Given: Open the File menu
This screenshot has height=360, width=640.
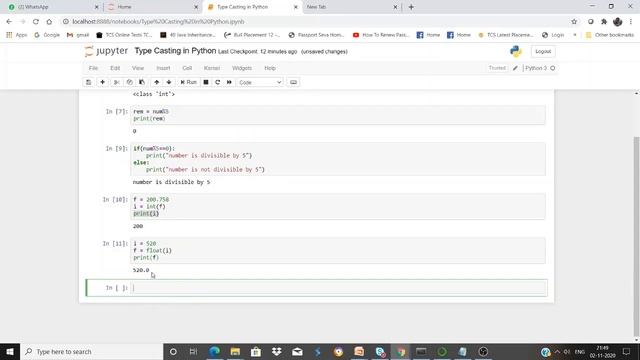Looking at the screenshot, I should pos(93,68).
